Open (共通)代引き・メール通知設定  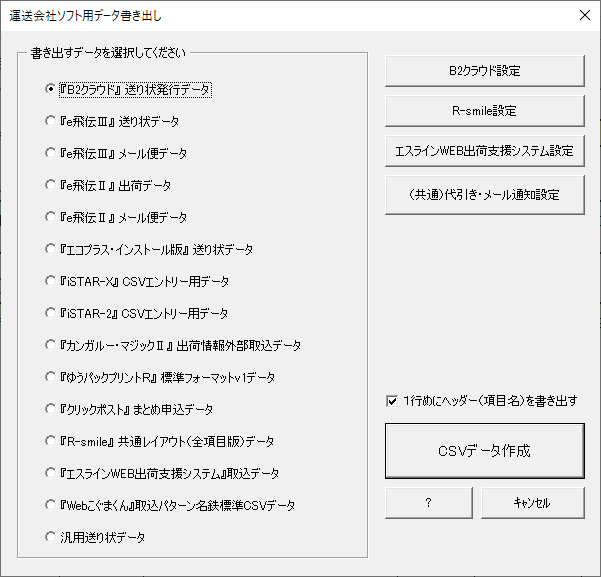click(484, 195)
